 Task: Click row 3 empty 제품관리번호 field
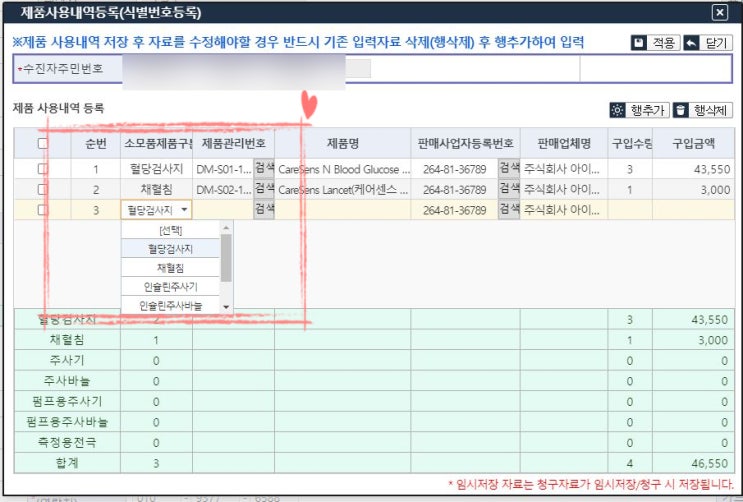[x=223, y=210]
